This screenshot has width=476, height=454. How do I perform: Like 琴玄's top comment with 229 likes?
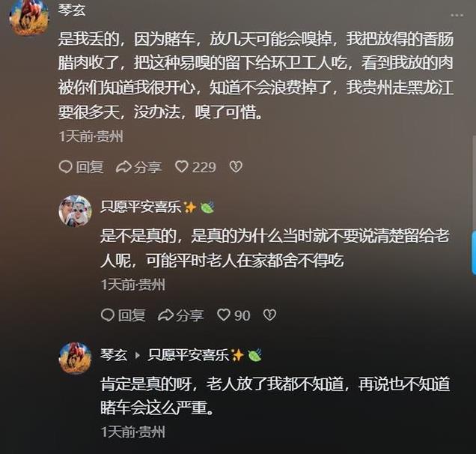[182, 167]
